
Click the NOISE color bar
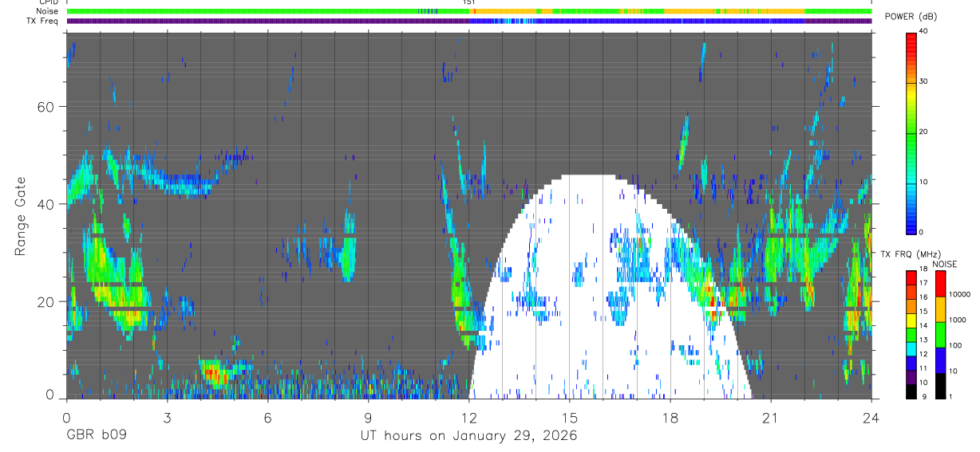[x=940, y=333]
